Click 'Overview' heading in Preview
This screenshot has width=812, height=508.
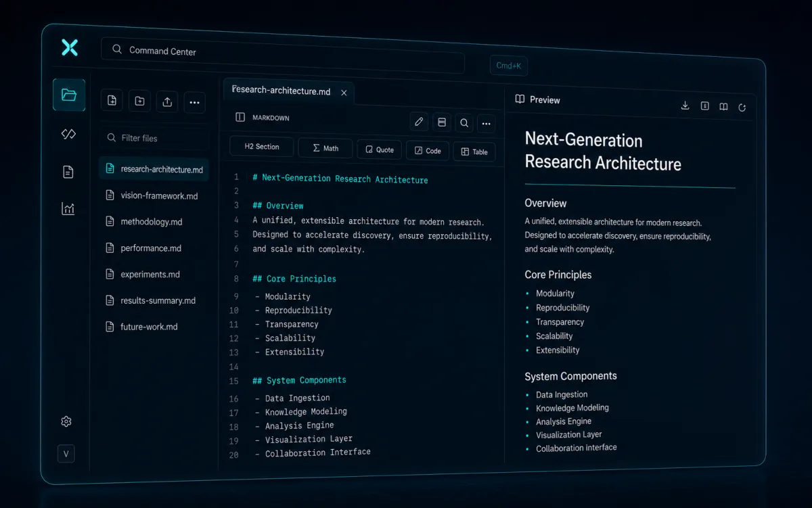(x=545, y=203)
